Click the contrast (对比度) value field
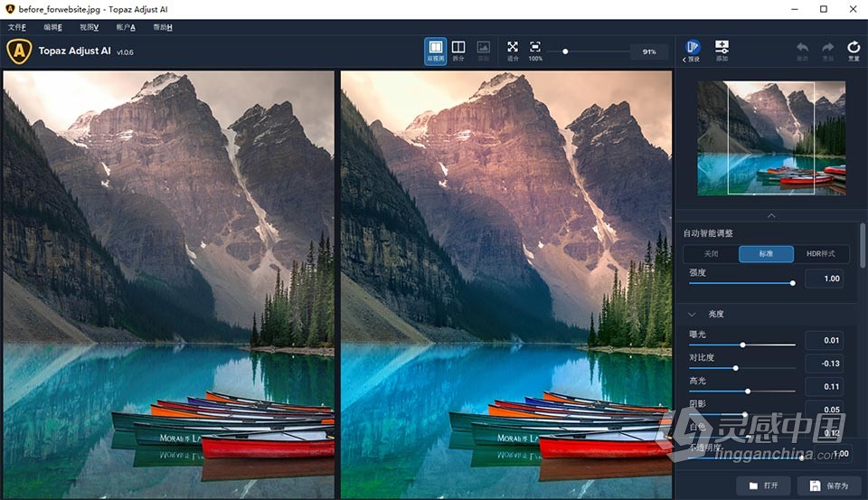Image resolution: width=868 pixels, height=500 pixels. coord(824,363)
